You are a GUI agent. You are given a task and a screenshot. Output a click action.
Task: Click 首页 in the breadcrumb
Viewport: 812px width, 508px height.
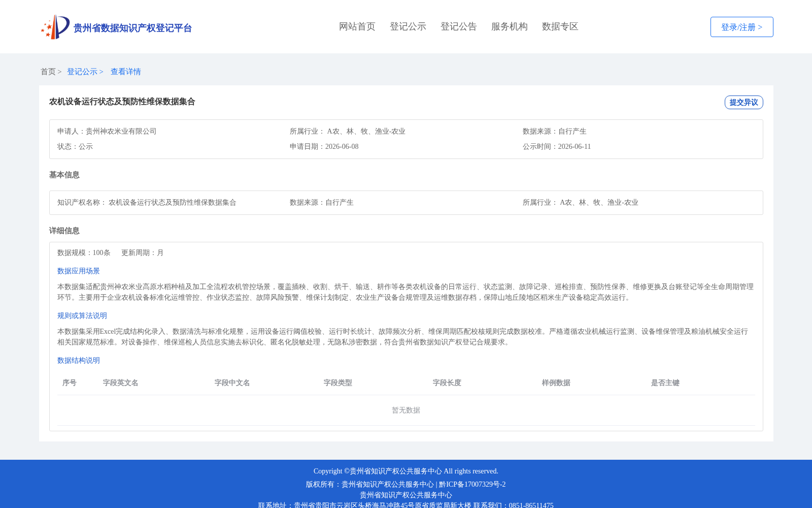pos(48,72)
